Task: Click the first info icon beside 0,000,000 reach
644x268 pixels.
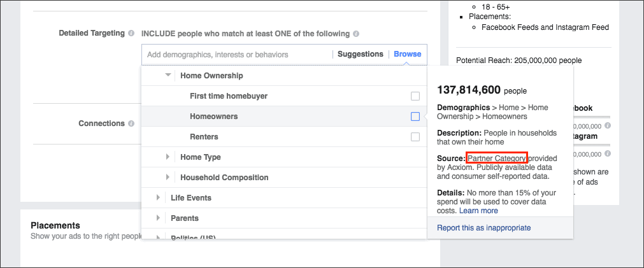Action: pos(608,125)
